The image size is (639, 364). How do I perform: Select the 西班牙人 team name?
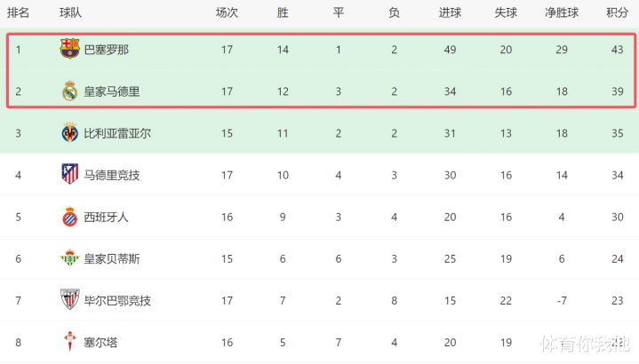pos(106,217)
